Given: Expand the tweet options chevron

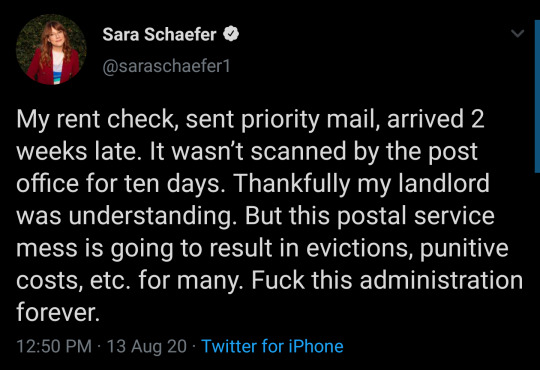Looking at the screenshot, I should (517, 33).
